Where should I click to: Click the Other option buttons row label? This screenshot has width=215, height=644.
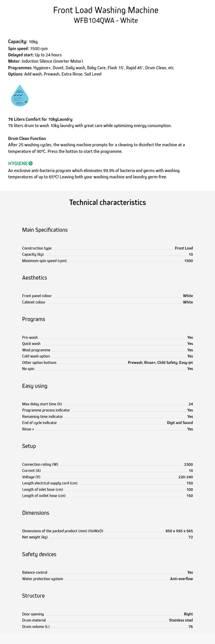(39, 363)
